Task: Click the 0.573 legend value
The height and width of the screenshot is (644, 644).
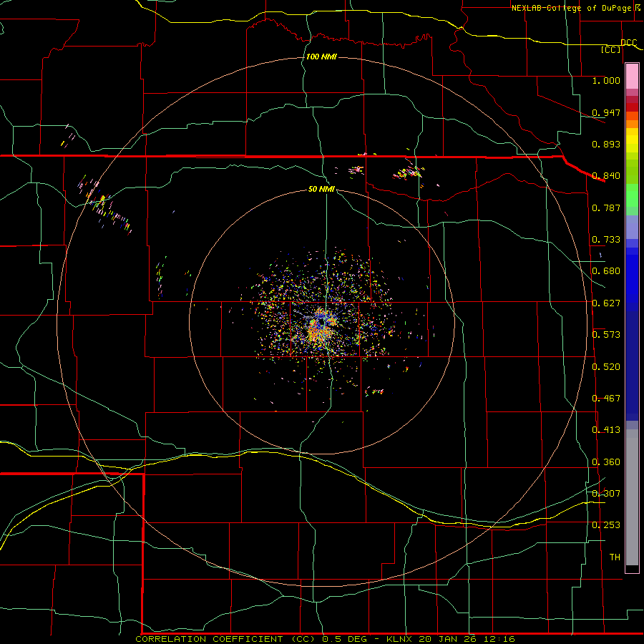Action: 606,335
